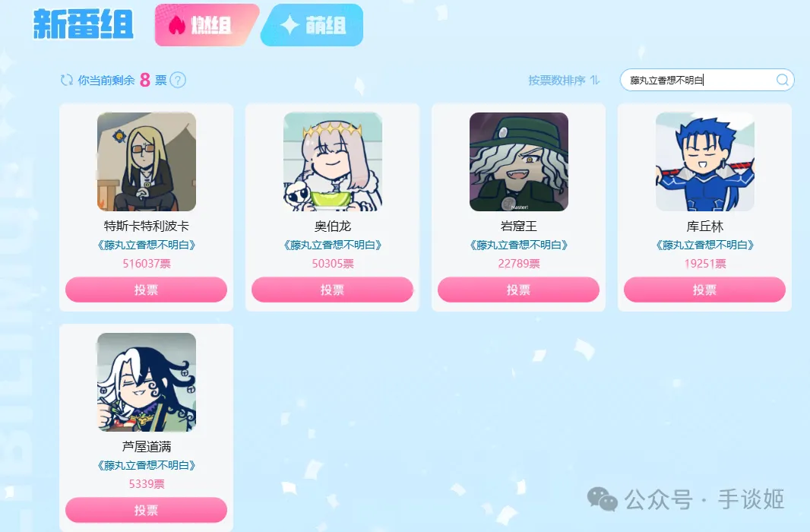The image size is (810, 532).
Task: Open 《藤丸立香想不明白》 link under 芦屋道满
Action: [146, 465]
